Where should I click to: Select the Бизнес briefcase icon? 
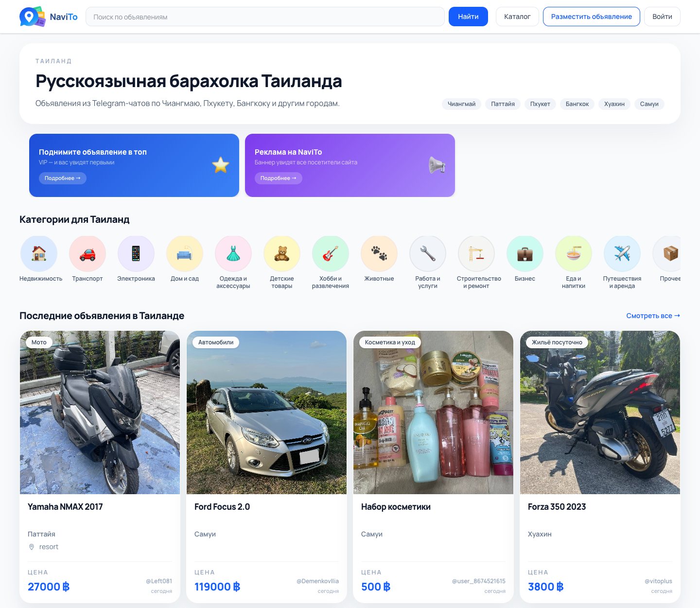pos(525,253)
